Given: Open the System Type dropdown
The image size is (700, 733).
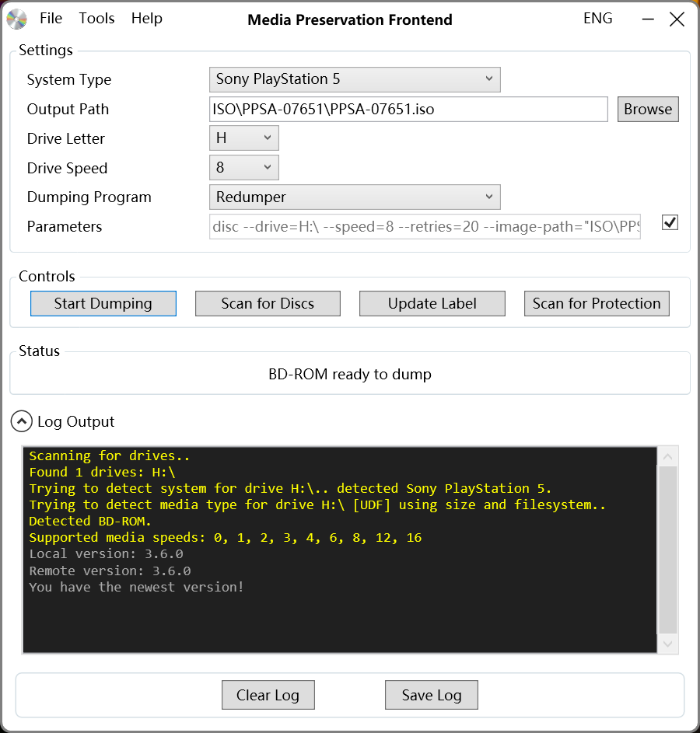Looking at the screenshot, I should pyautogui.click(x=355, y=79).
